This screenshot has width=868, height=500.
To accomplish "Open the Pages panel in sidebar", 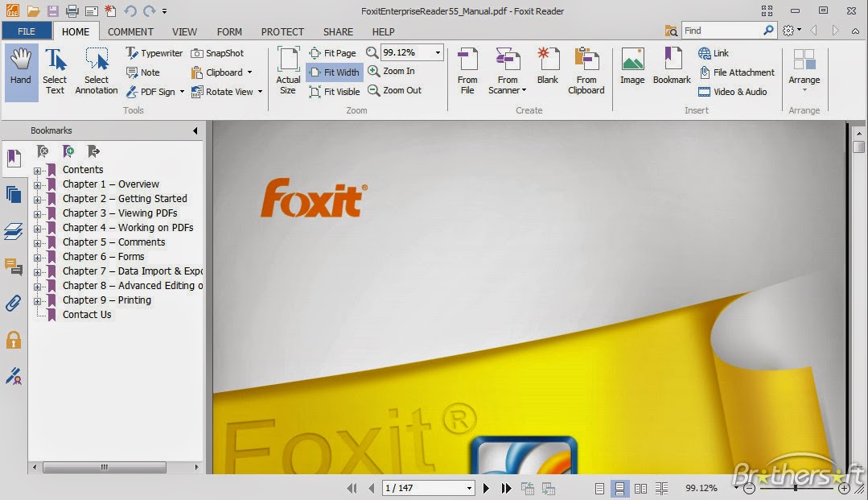I will pos(14,195).
